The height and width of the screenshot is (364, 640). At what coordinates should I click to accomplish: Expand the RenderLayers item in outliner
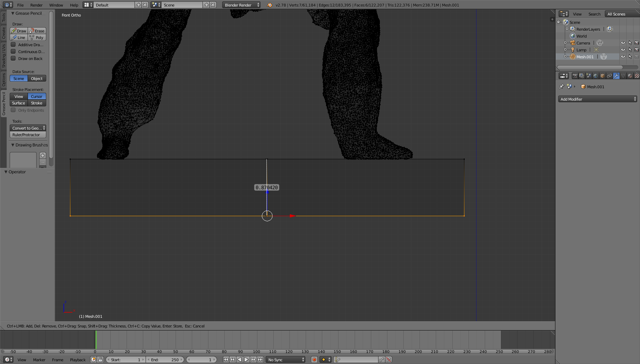(x=567, y=29)
